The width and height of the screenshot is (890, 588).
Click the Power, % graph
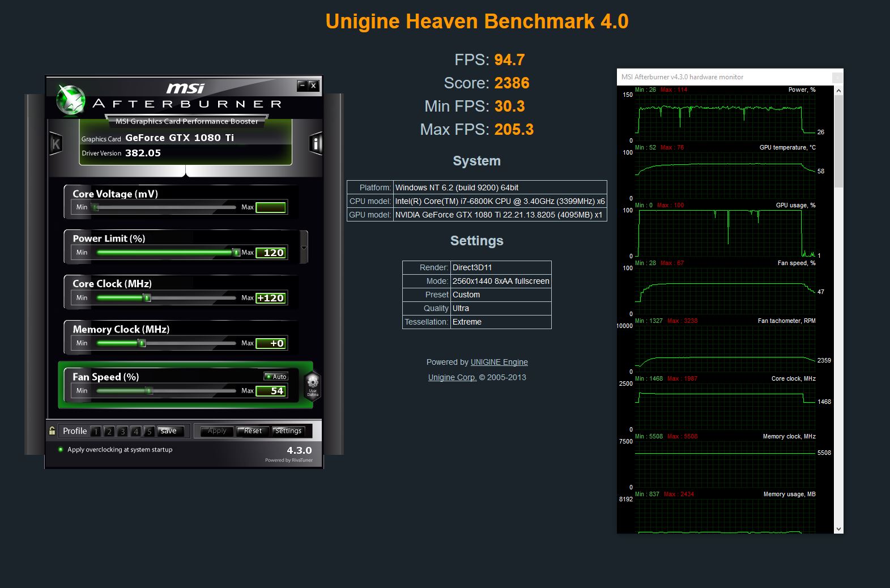click(725, 117)
